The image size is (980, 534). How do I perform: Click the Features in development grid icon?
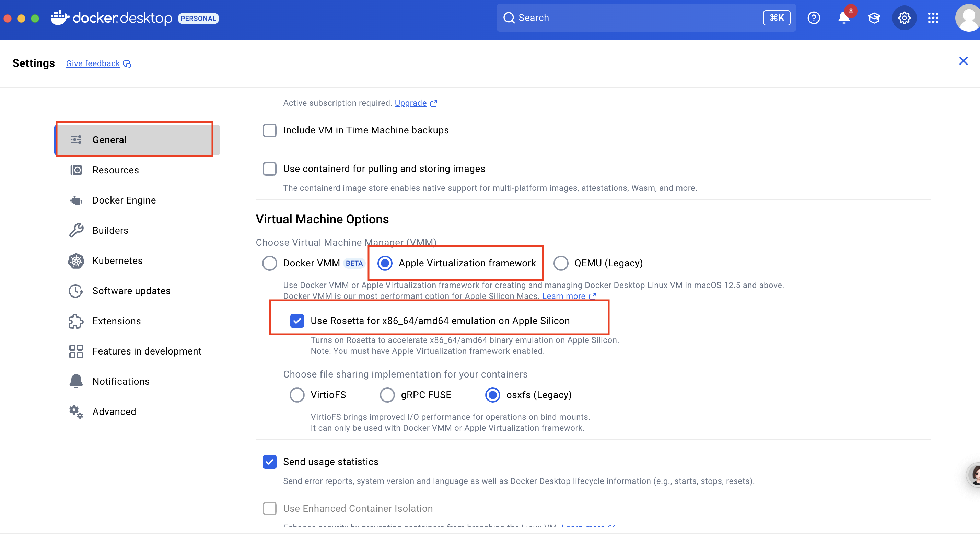(x=76, y=351)
